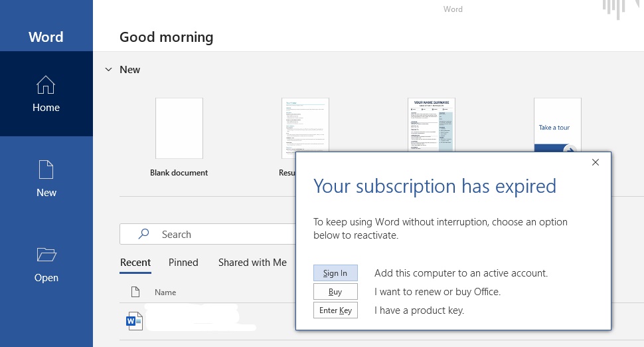644x347 pixels.
Task: Click the Sign In button in the dialog
Action: pyautogui.click(x=335, y=273)
